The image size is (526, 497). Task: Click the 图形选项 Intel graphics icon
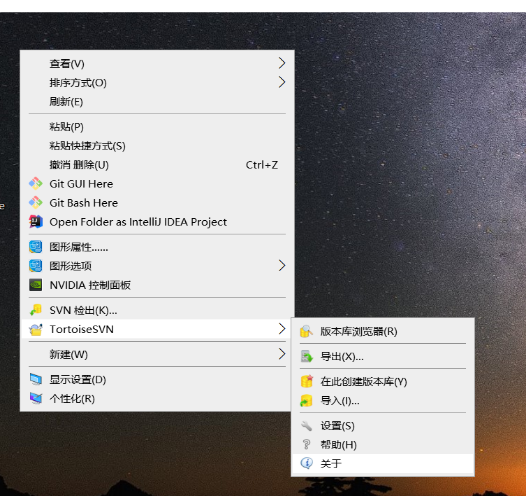pyautogui.click(x=36, y=266)
